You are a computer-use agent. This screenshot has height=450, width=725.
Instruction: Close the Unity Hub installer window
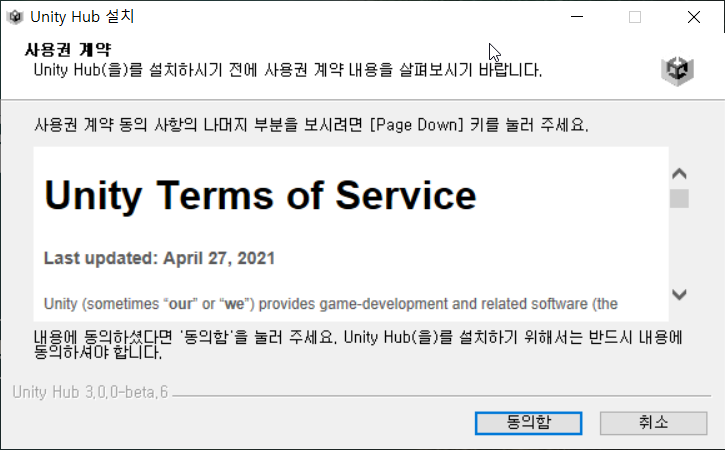(694, 17)
